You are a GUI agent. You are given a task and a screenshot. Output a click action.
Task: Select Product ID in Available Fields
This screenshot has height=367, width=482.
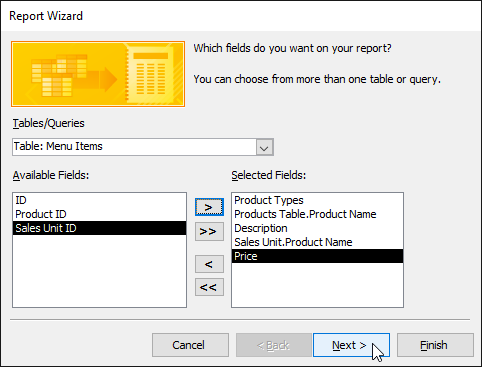click(99, 214)
